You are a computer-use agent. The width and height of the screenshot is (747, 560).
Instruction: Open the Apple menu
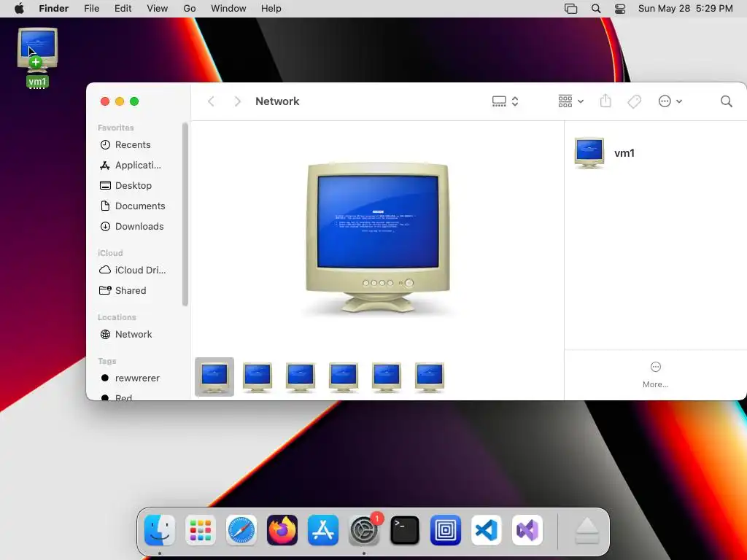point(19,9)
